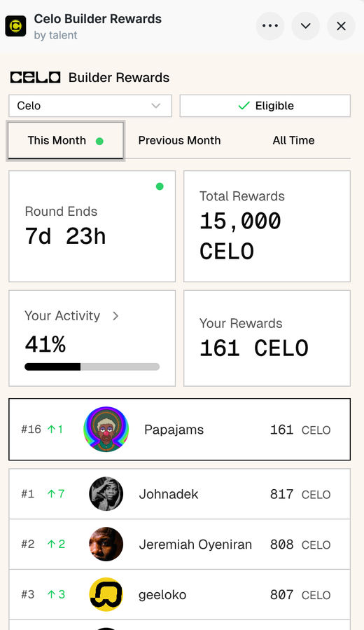364x630 pixels.
Task: Open the Your Rewards 161 CELO card
Action: pyautogui.click(x=267, y=338)
